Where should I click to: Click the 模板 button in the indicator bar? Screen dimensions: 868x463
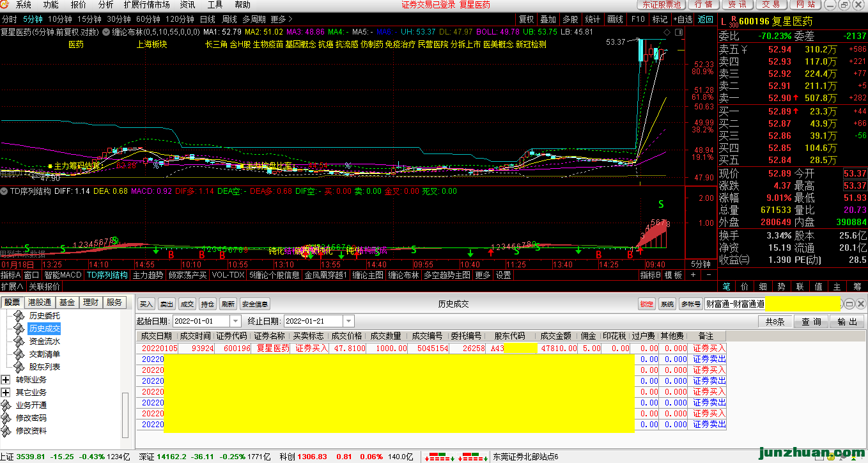(x=673, y=275)
